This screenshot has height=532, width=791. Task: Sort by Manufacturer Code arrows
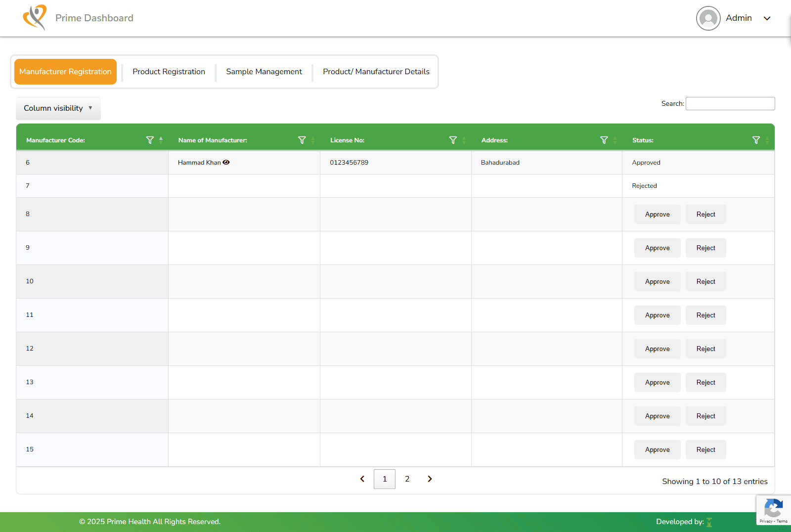point(161,140)
